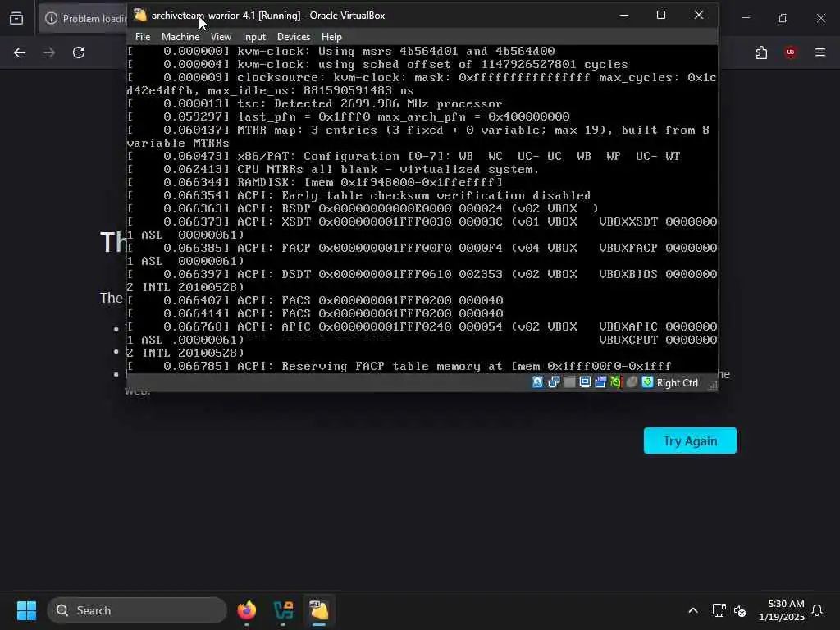This screenshot has height=630, width=840.
Task: Click the taskbar Search box
Action: click(x=137, y=610)
